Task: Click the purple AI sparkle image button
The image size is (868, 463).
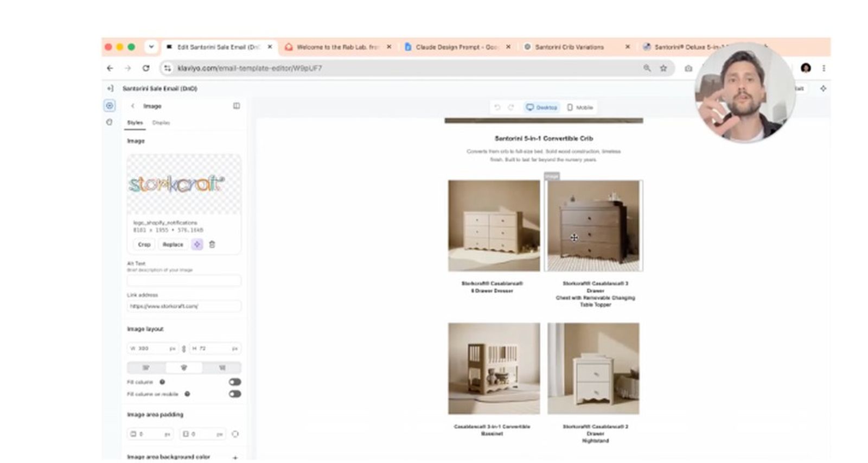Action: (197, 245)
